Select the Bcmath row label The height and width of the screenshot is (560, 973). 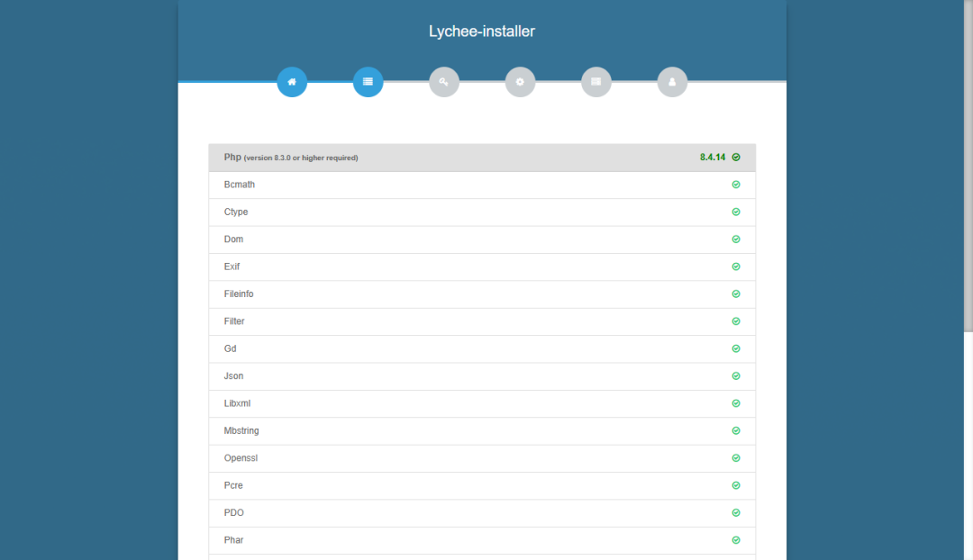pos(240,185)
